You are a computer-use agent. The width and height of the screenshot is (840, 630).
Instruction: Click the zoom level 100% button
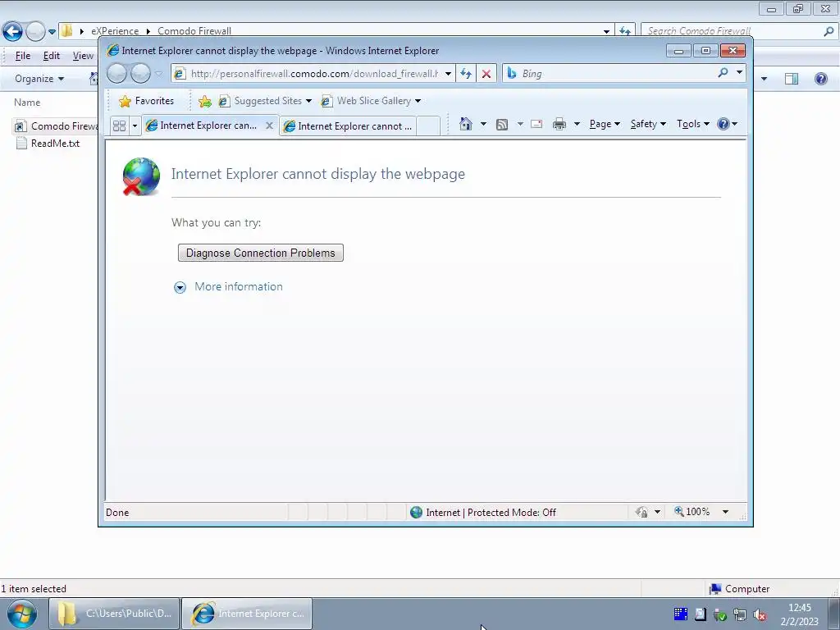692,512
